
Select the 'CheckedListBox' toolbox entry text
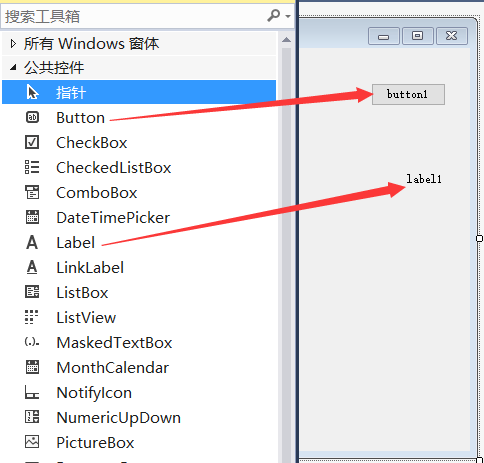tap(114, 168)
